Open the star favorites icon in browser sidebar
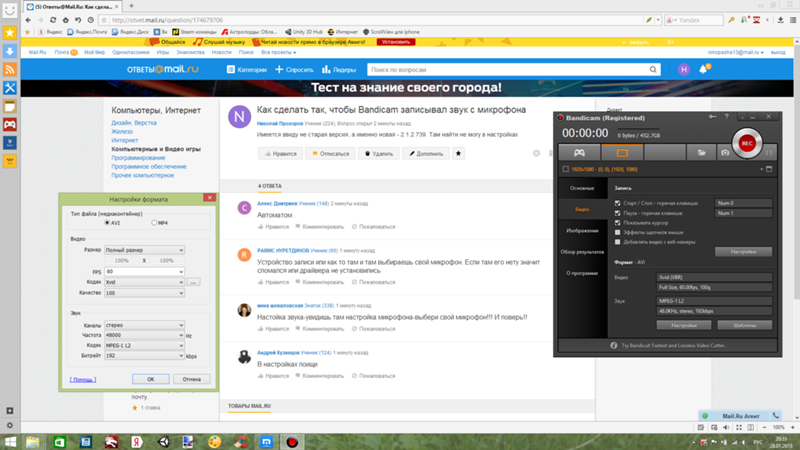This screenshot has height=450, width=800. (10, 33)
